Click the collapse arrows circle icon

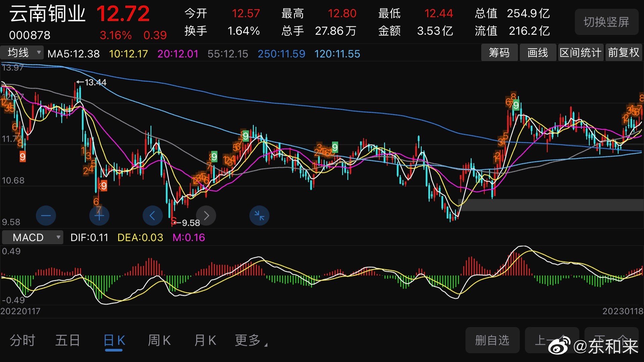click(259, 216)
